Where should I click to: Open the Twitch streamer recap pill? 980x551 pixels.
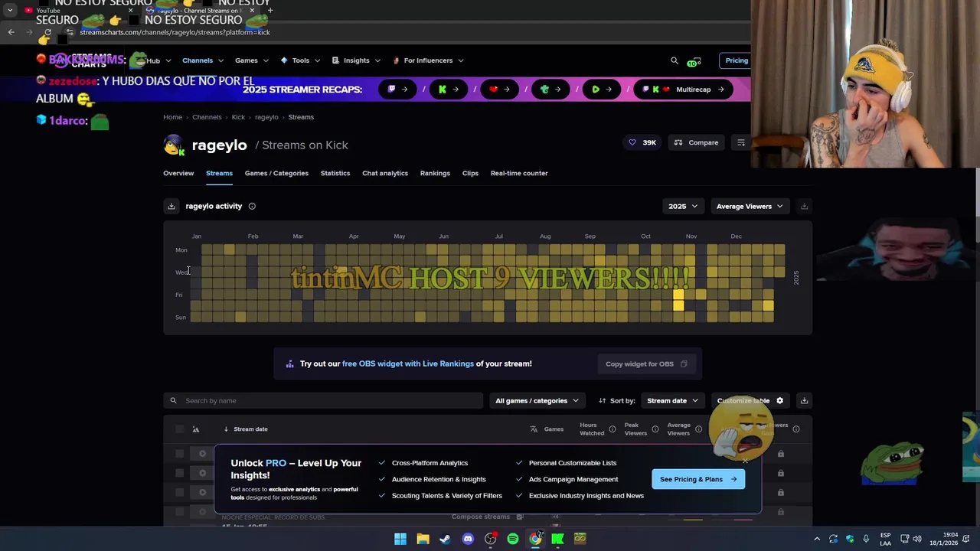(x=397, y=90)
